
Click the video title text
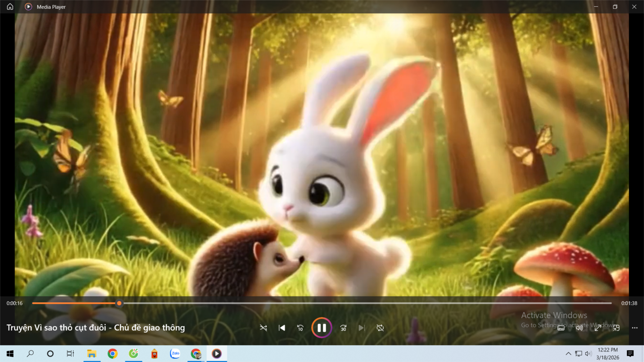click(96, 328)
